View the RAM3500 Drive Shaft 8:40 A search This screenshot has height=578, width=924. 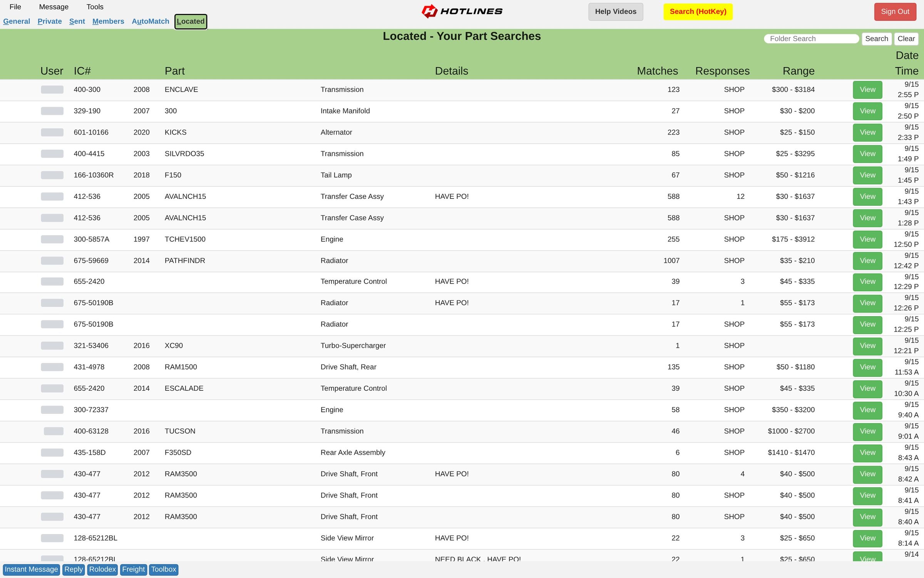(867, 517)
